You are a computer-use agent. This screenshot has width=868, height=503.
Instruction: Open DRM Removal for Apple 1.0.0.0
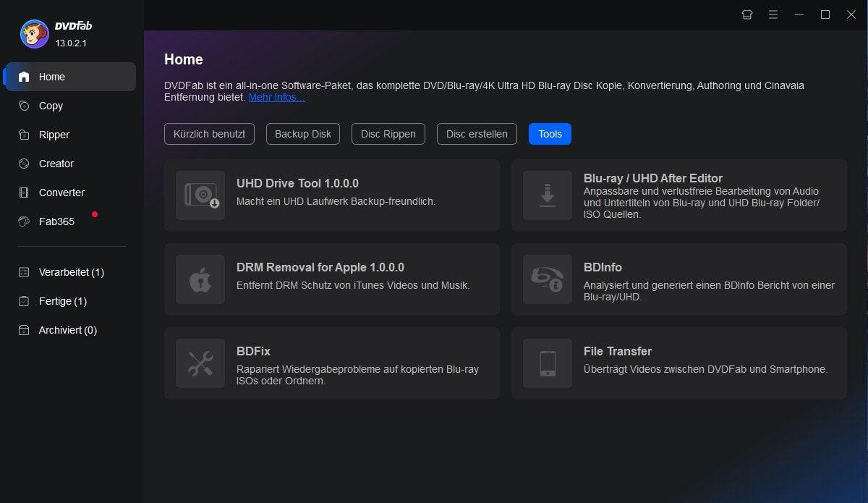pyautogui.click(x=332, y=279)
